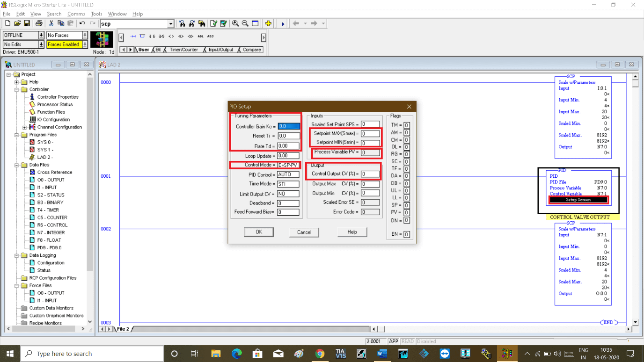Open the No Forces dropdown
The height and width of the screenshot is (362, 644).
click(85, 35)
